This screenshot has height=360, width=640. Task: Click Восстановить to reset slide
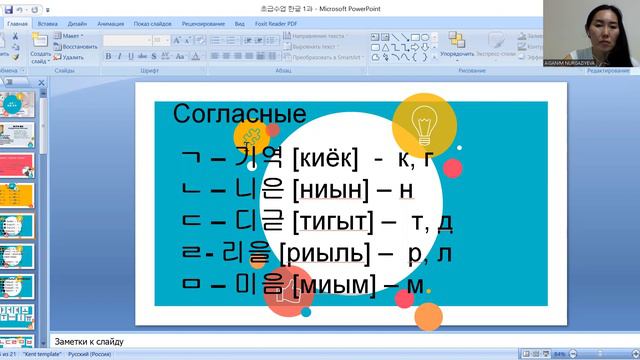tap(76, 47)
